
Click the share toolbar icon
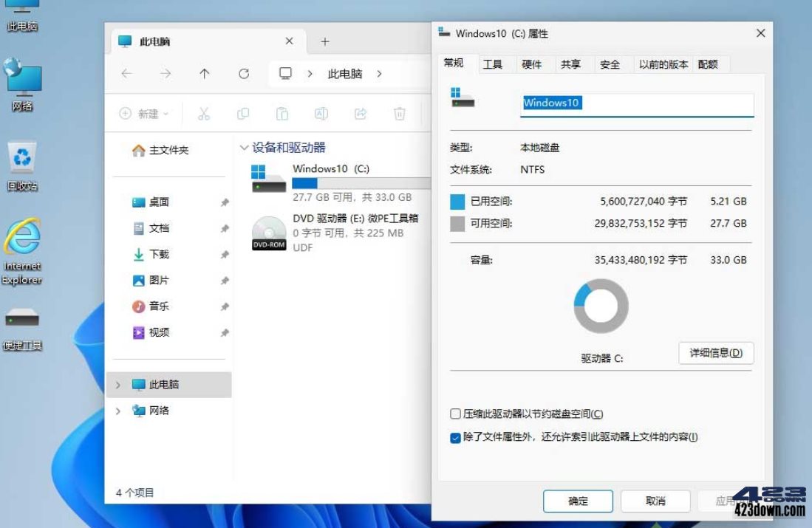pyautogui.click(x=361, y=114)
